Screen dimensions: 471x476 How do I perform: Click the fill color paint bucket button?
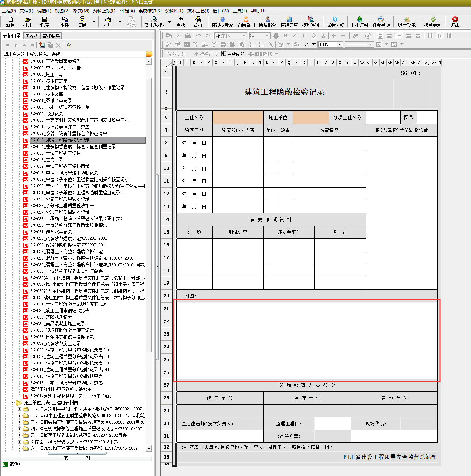click(x=314, y=36)
